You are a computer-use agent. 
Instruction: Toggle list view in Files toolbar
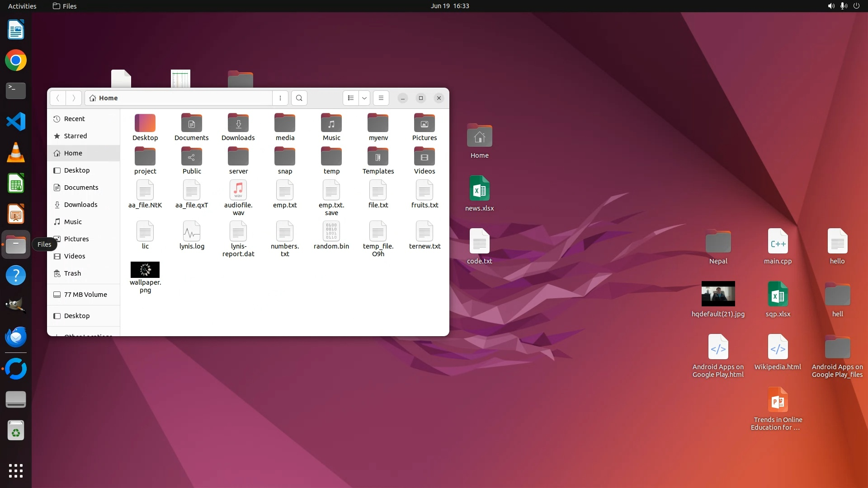[351, 98]
